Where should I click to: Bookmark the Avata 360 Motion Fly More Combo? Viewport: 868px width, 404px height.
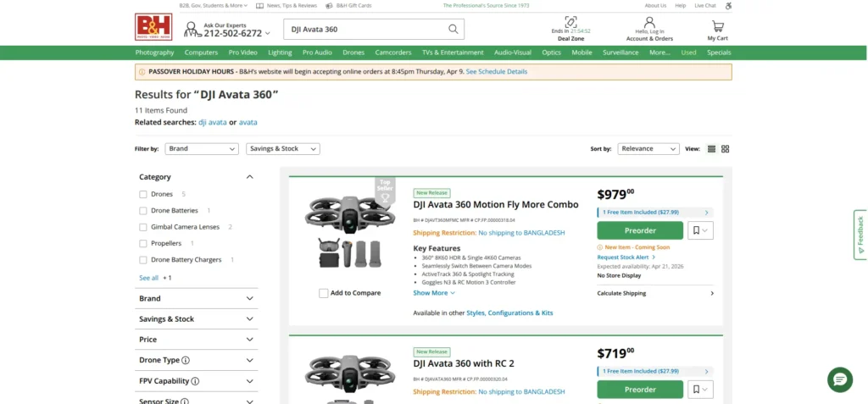pyautogui.click(x=700, y=230)
